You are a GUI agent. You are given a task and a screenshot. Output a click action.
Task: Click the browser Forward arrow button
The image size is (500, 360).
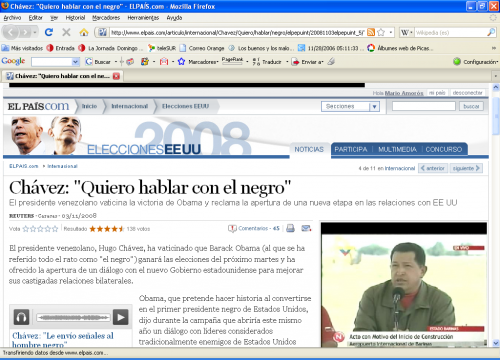pos(25,32)
